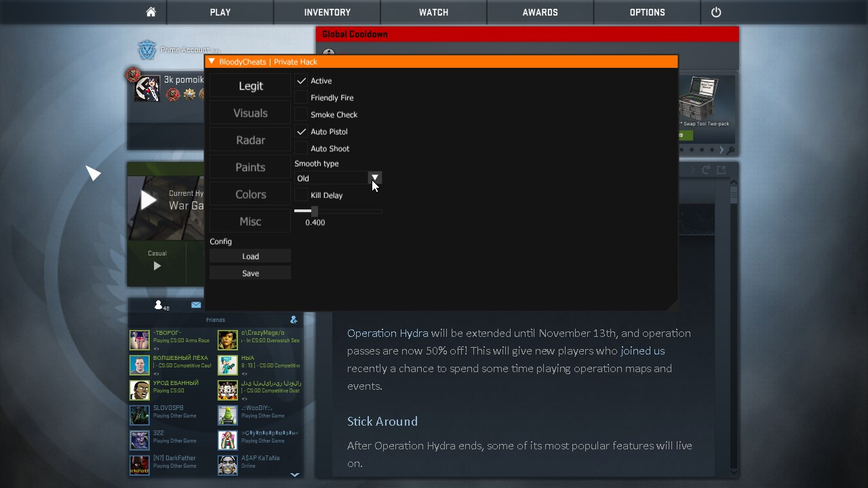Show next store item with arrow
Viewport: 868px width, 488px height.
point(722,150)
